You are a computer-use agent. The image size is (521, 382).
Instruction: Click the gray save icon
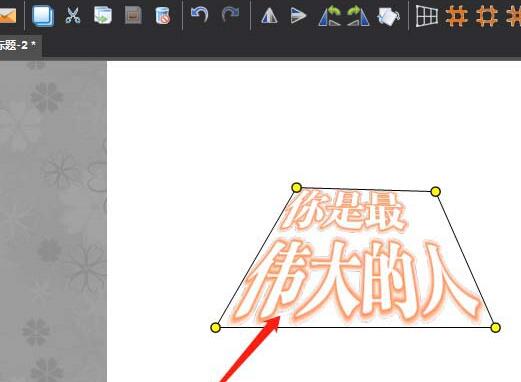133,16
